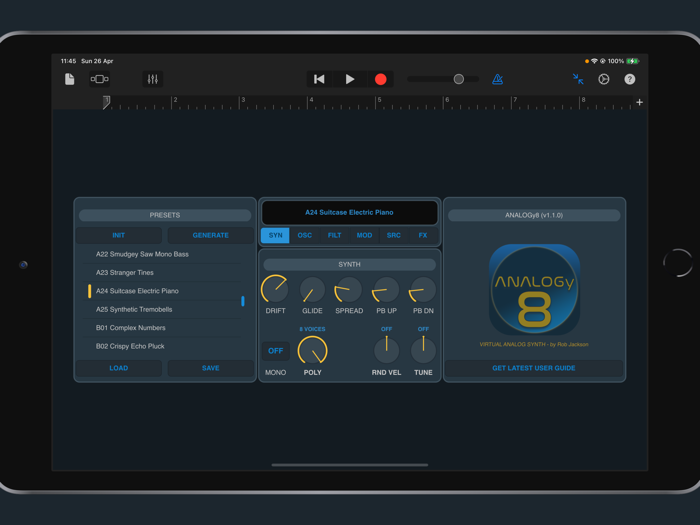This screenshot has width=700, height=525.
Task: Open the FX tab
Action: point(423,235)
